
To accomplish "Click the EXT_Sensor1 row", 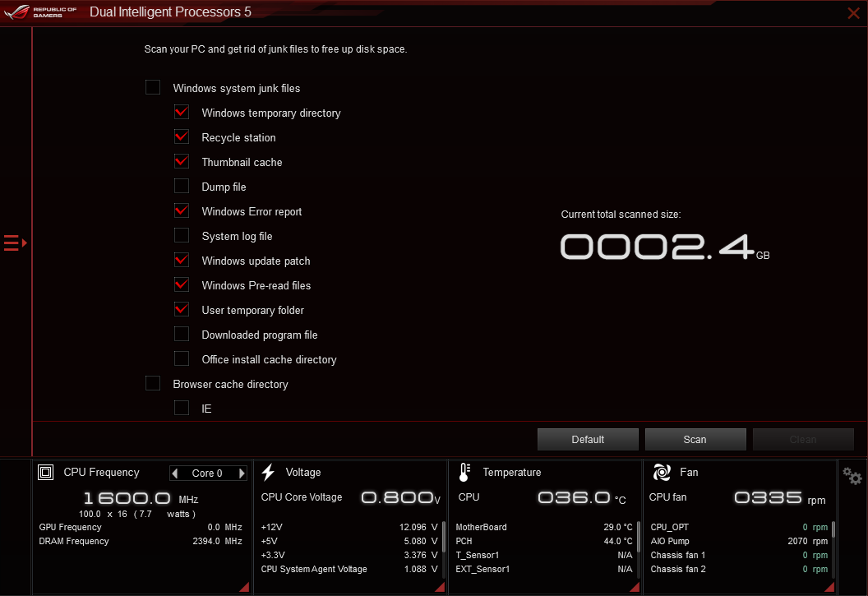I will click(x=544, y=569).
